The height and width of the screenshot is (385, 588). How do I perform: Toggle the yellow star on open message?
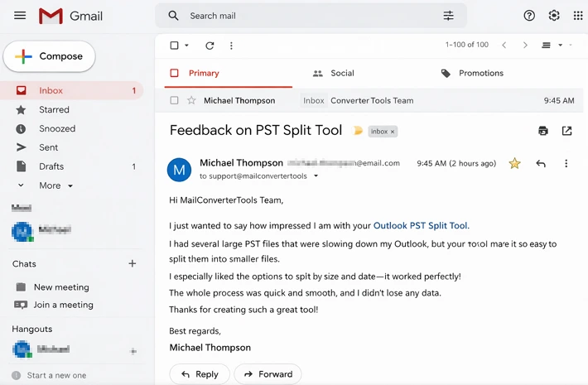coord(514,163)
